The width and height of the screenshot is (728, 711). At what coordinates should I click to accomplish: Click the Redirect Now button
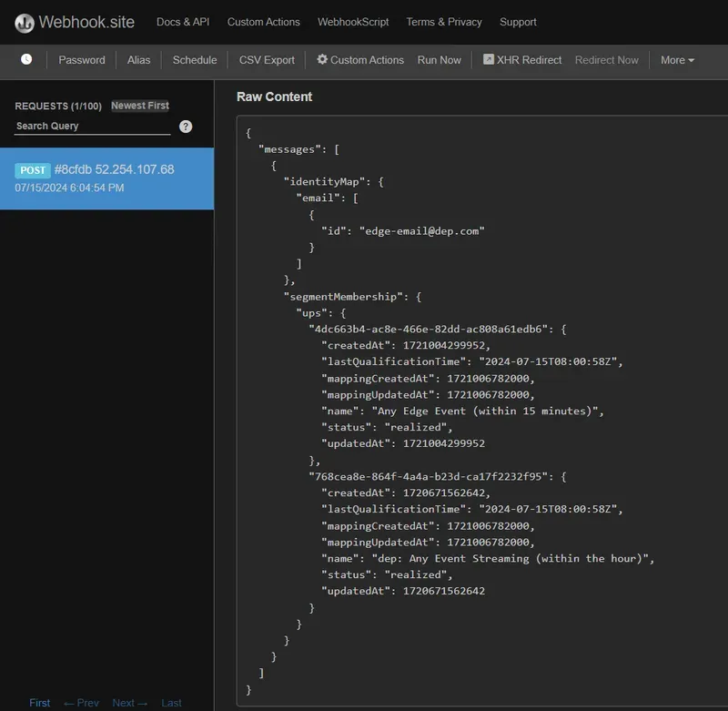click(x=606, y=60)
